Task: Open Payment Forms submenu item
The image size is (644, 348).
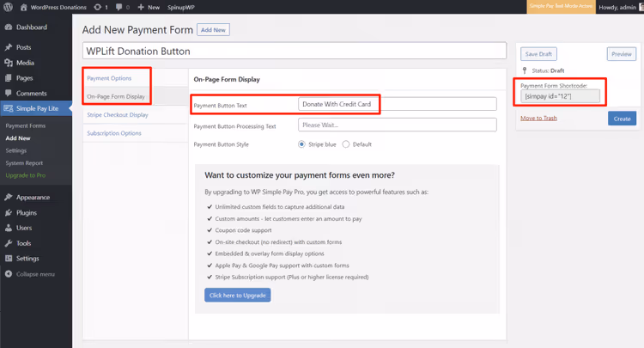Action: 26,125
